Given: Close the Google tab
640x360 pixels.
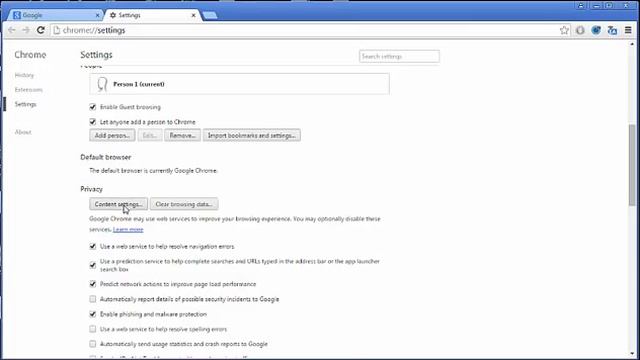Looking at the screenshot, I should [97, 15].
